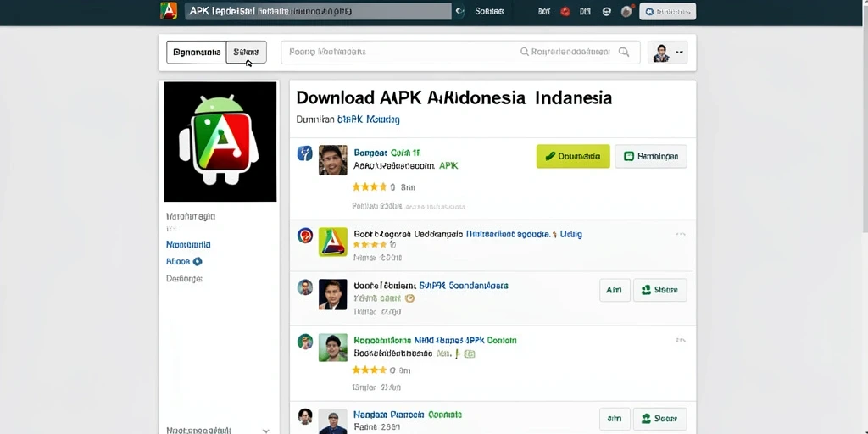Screen dimensions: 868x434
Task: Open the user avatar next to the search bar
Action: tap(661, 53)
